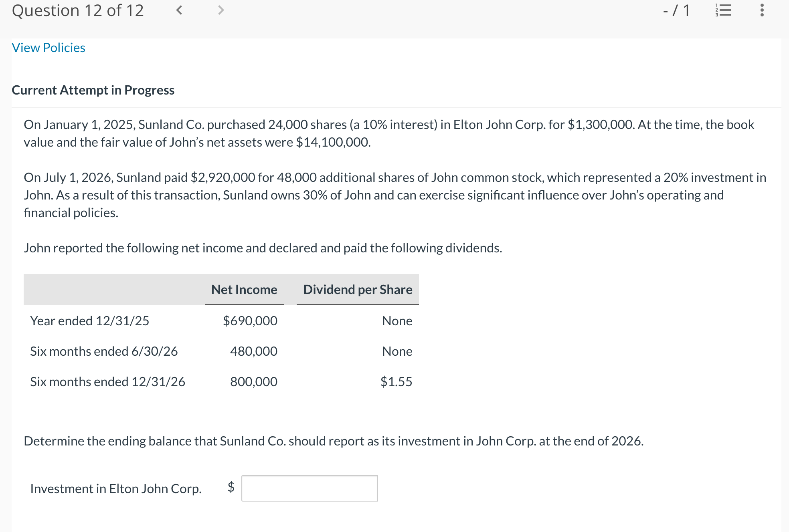The image size is (789, 532).
Task: Click the Investment in Elton John Corp. input box
Action: click(x=310, y=488)
